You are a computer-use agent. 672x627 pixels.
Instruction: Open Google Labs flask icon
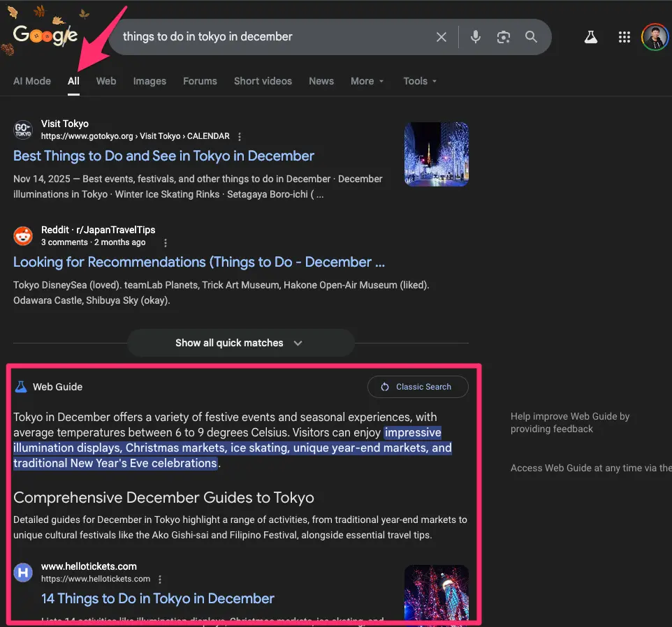pyautogui.click(x=591, y=37)
